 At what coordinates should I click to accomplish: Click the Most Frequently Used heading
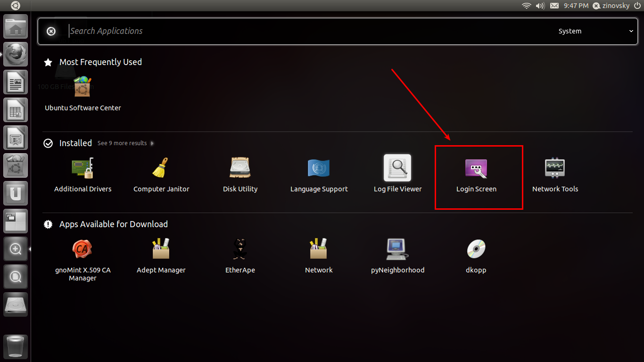(x=100, y=62)
